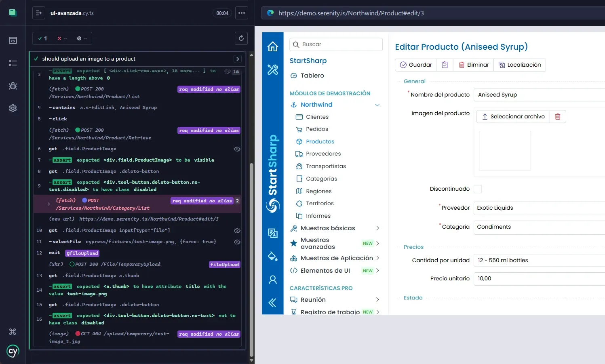Select Productos in the Northwind menu
The width and height of the screenshot is (605, 364).
[320, 142]
